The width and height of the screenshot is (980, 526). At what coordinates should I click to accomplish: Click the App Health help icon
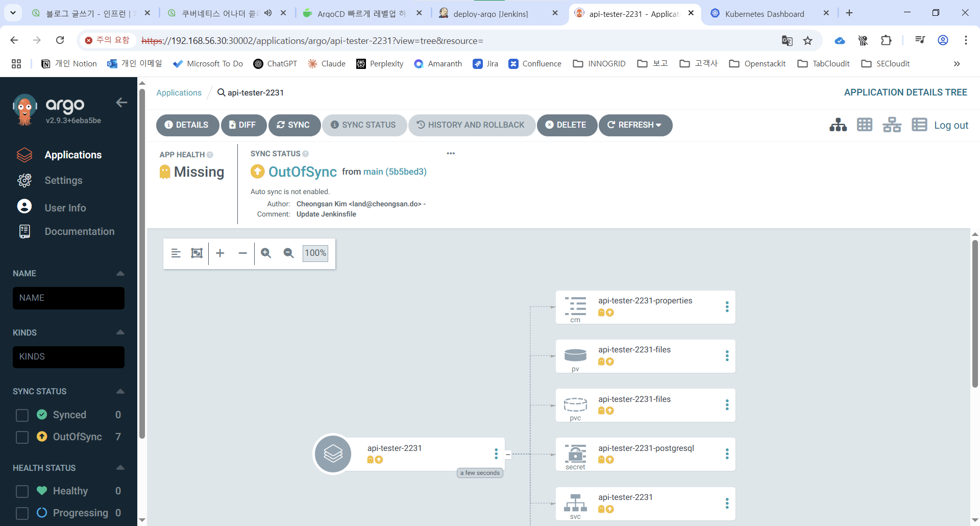(x=210, y=155)
